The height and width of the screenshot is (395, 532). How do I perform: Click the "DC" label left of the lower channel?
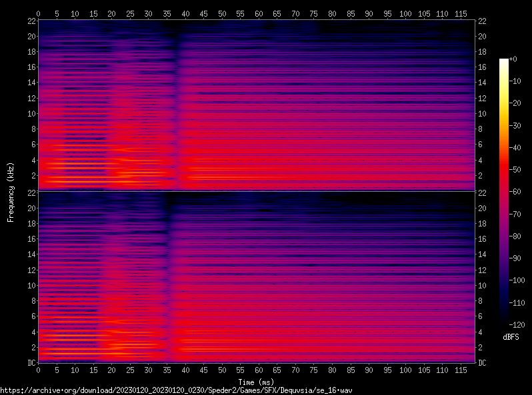pos(31,362)
